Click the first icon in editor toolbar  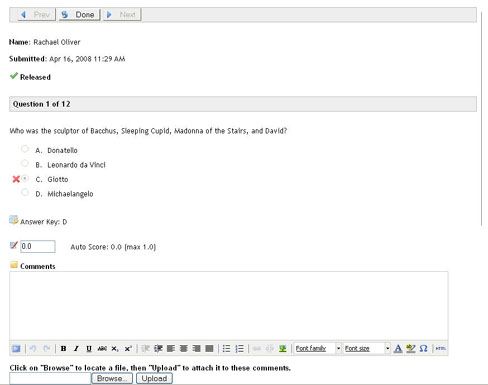click(x=16, y=349)
